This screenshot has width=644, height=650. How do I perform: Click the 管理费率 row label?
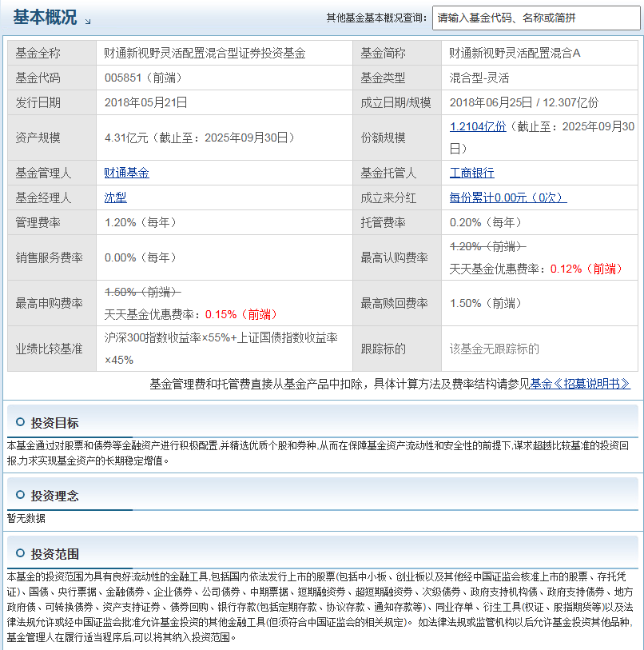tap(38, 222)
